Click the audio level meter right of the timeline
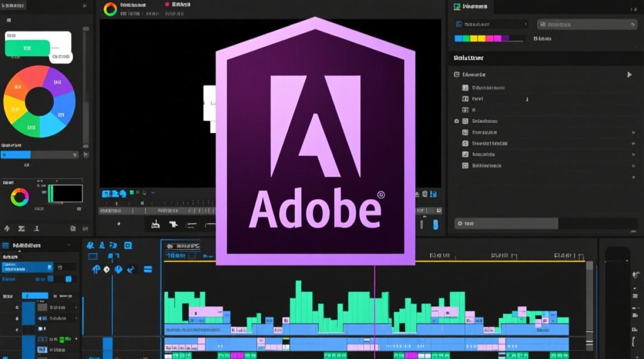Viewport: 644px width, 359px height. (617, 303)
